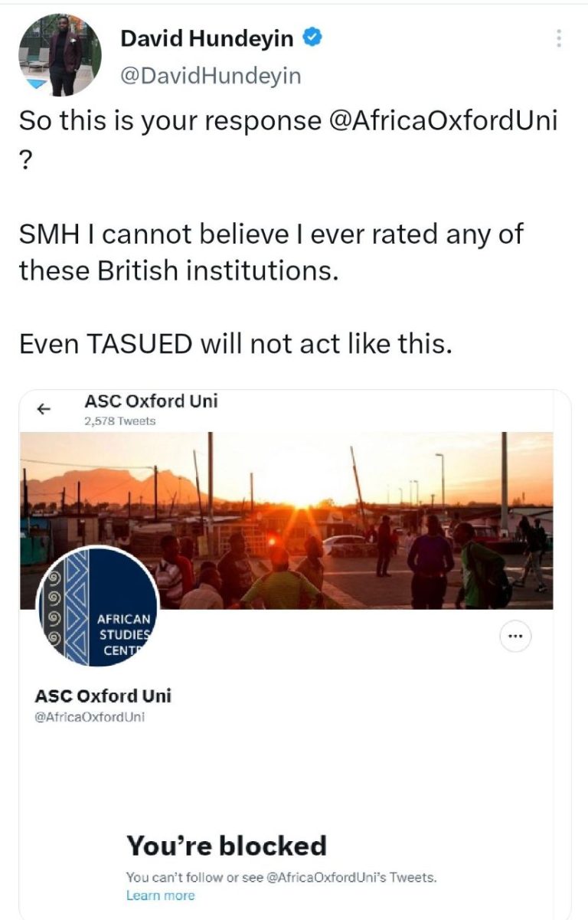Click the grey @AfricaOxfordUni profile handle

[90, 717]
